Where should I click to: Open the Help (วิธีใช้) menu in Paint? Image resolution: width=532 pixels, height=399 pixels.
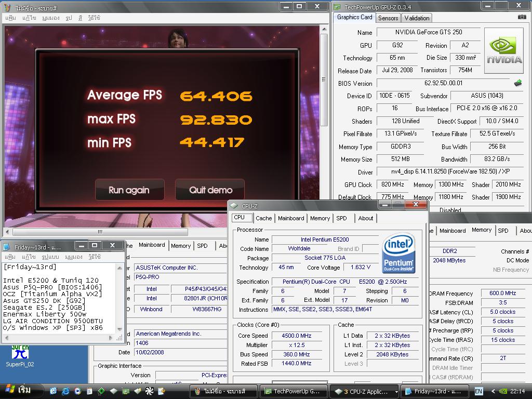coord(94,18)
